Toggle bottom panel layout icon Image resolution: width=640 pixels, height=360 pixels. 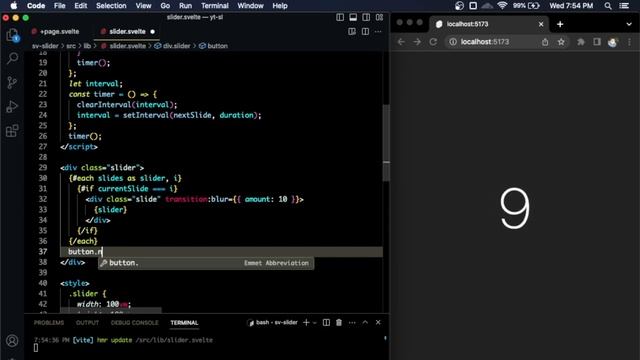coord(353,17)
